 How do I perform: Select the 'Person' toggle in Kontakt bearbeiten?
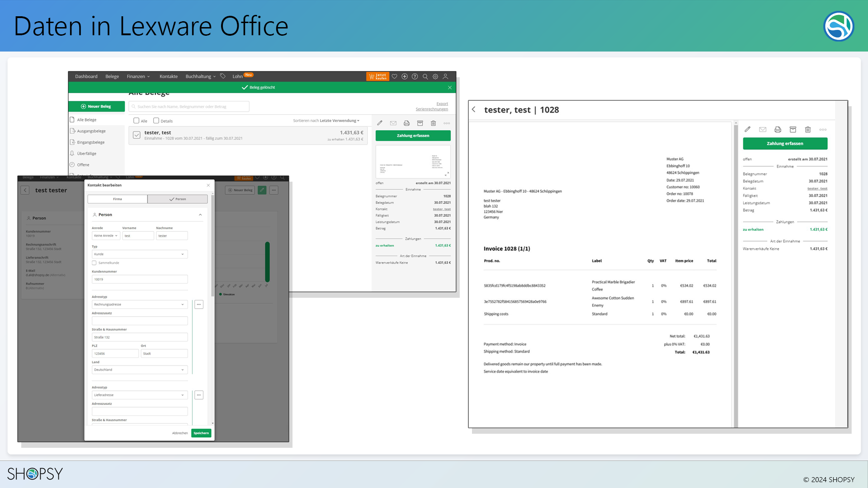point(178,199)
